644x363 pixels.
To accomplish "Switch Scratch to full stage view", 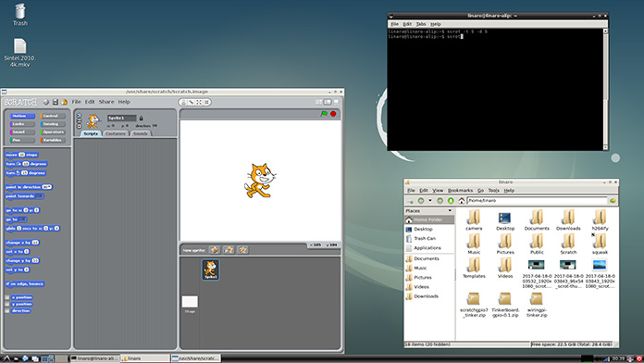I will click(328, 102).
